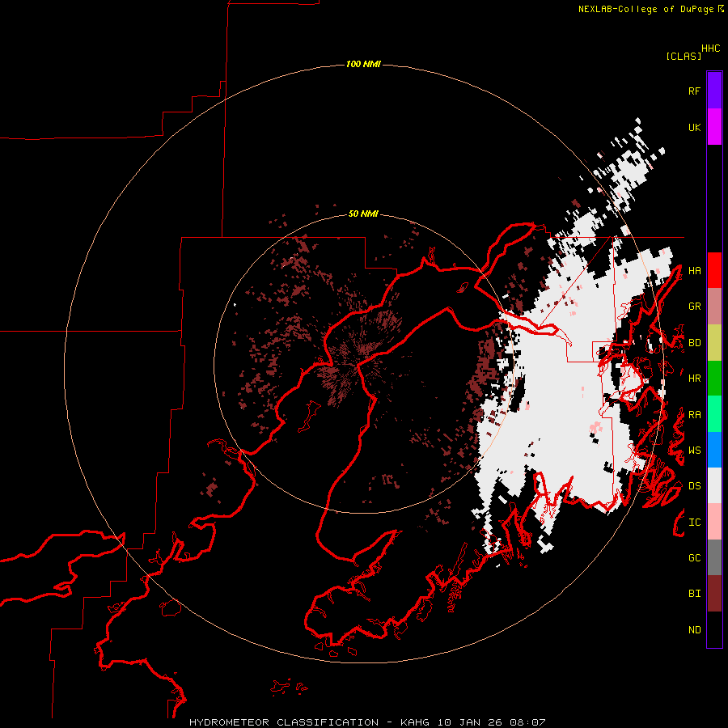Viewport: 728px width, 728px height.
Task: Click the BI legend label
Action: pyautogui.click(x=695, y=594)
